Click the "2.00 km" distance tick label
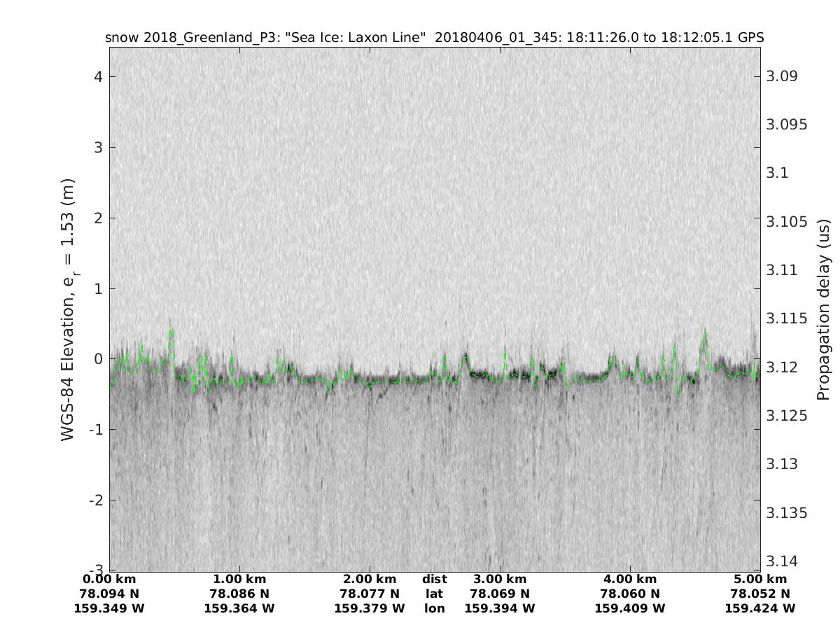840x630 pixels. click(x=370, y=579)
